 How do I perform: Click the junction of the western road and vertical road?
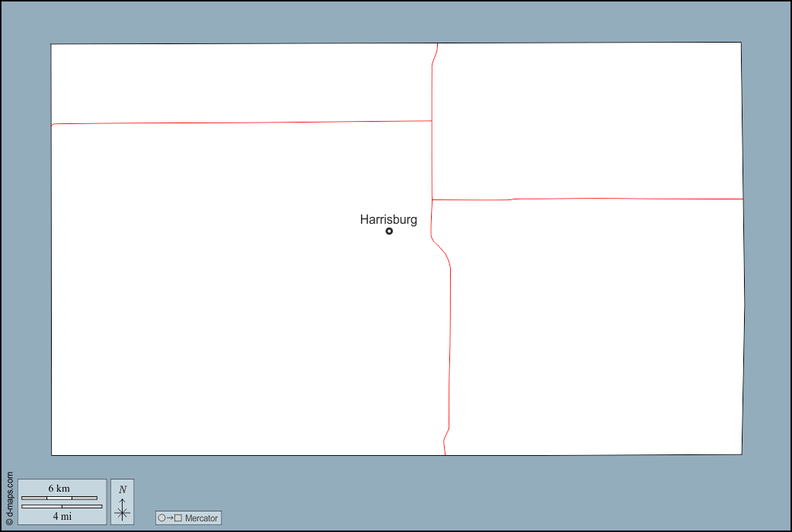click(x=432, y=120)
